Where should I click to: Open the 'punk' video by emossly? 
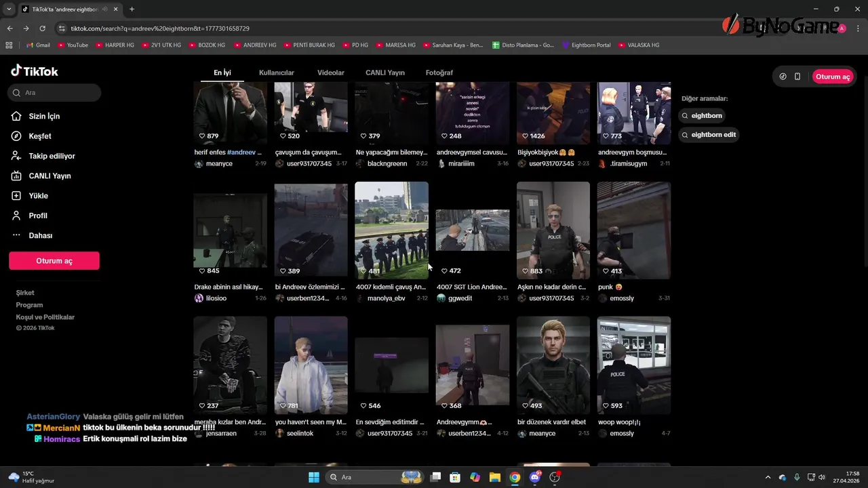(634, 230)
